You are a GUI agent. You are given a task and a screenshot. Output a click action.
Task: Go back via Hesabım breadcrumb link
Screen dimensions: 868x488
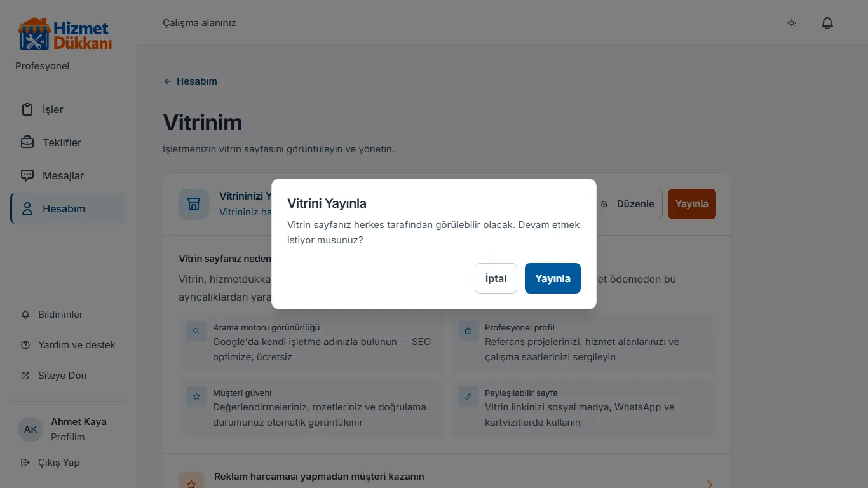coord(191,81)
